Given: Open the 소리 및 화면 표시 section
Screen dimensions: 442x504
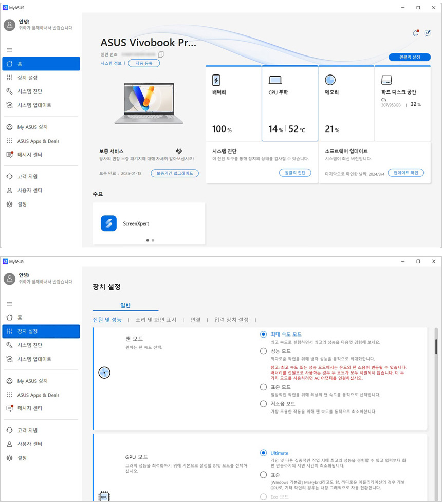Looking at the screenshot, I should (x=156, y=320).
